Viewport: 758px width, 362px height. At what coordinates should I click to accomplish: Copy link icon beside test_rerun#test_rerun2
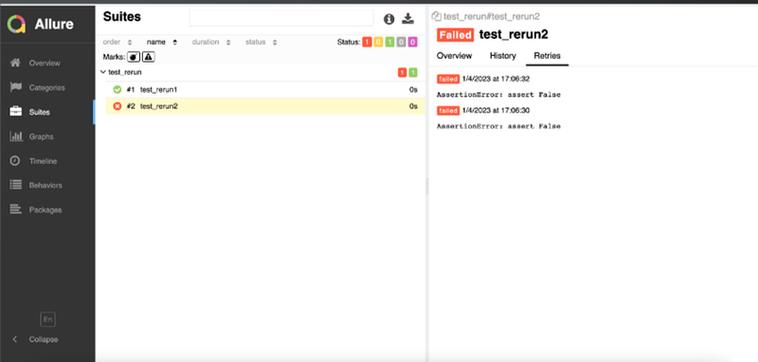(x=436, y=16)
